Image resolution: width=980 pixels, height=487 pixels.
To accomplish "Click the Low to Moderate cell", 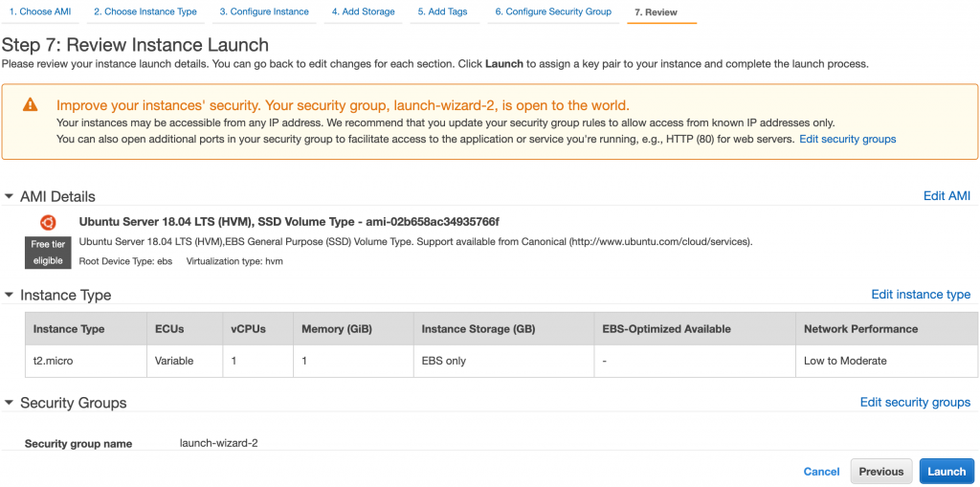I will tap(887, 361).
